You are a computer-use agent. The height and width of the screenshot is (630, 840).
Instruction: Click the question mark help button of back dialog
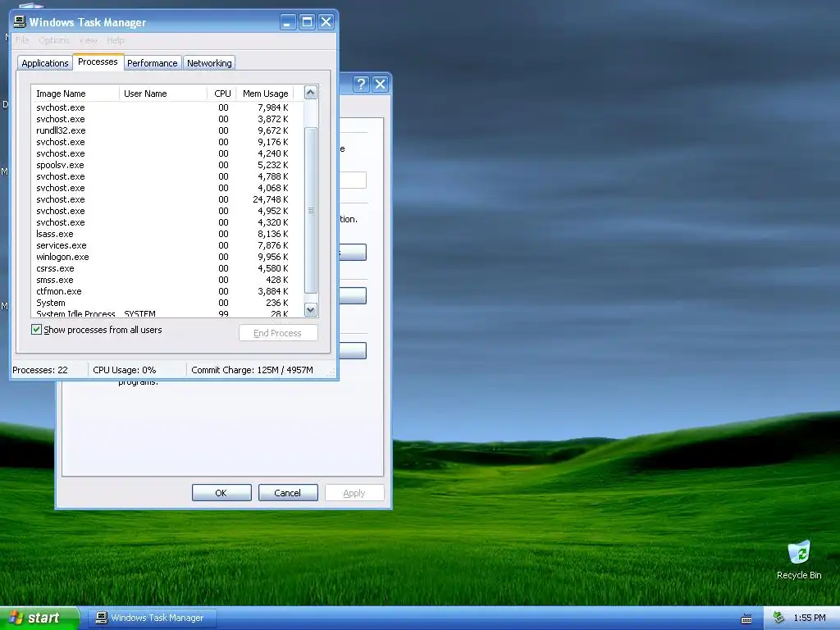(x=361, y=84)
